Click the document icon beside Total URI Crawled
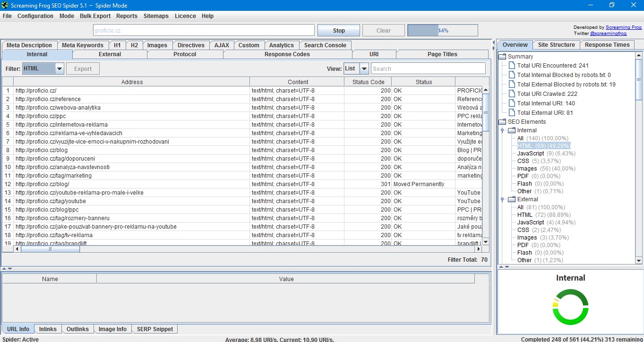Viewport: 644px width, 342px height. 512,94
